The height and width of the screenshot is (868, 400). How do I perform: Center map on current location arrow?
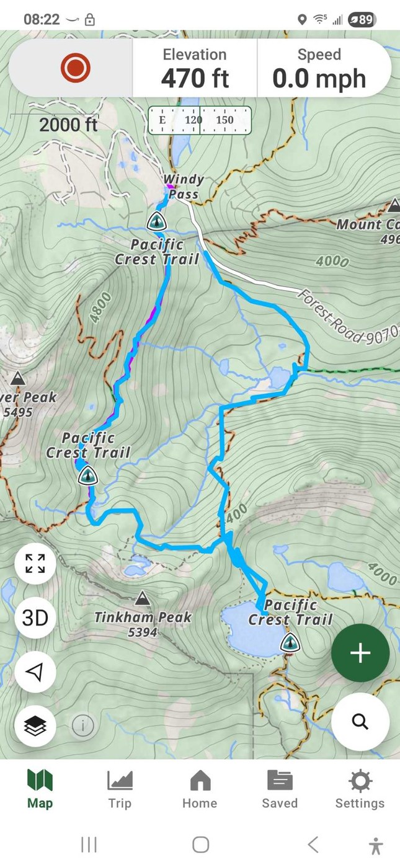[35, 672]
